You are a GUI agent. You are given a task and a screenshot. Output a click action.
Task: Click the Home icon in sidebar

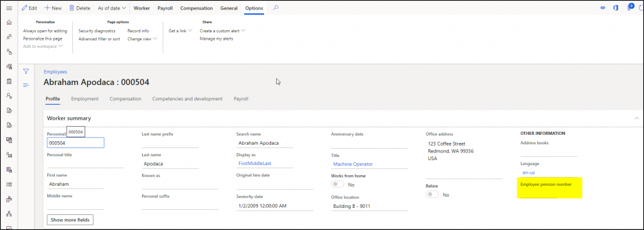pos(9,22)
